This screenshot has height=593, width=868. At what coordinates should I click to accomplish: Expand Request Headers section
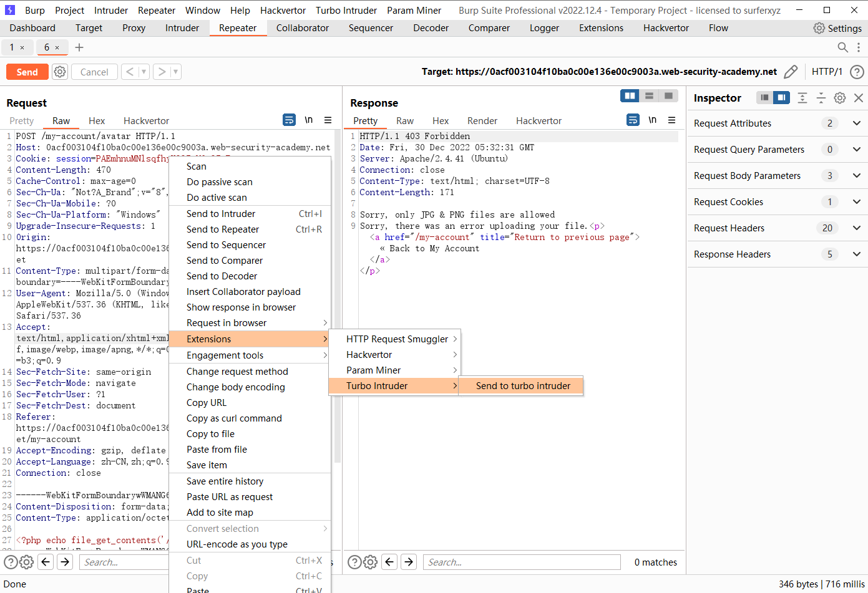[x=778, y=228]
